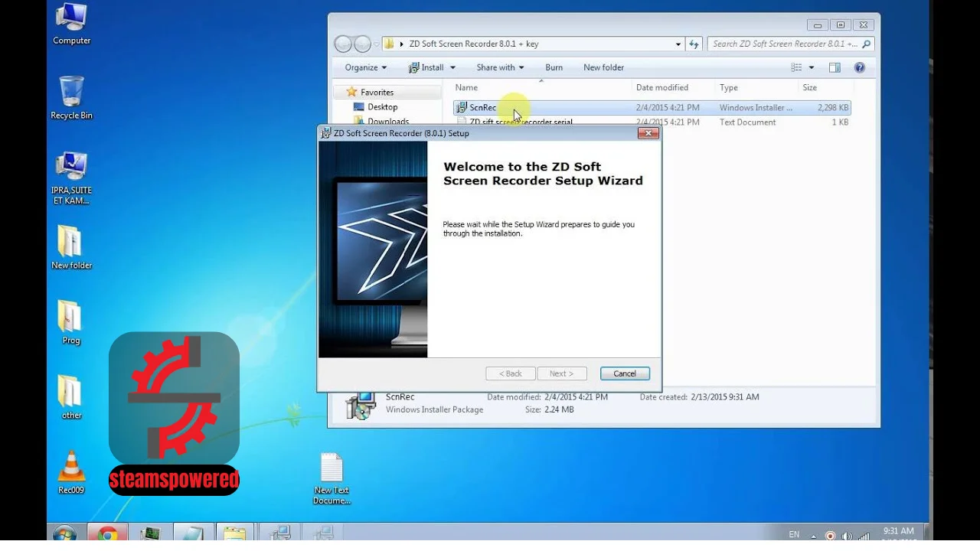Open Explorer help question mark icon
This screenshot has height=551, width=980.
860,67
